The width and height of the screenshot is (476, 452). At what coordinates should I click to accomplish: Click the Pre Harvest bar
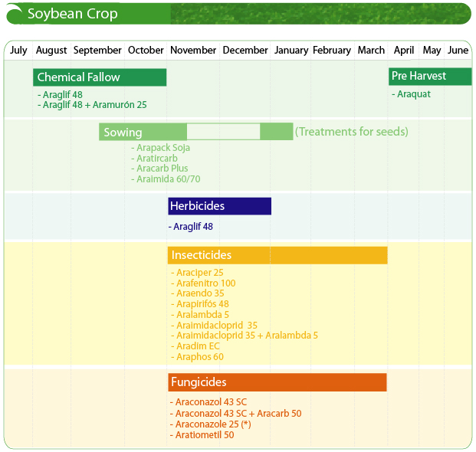tap(430, 77)
